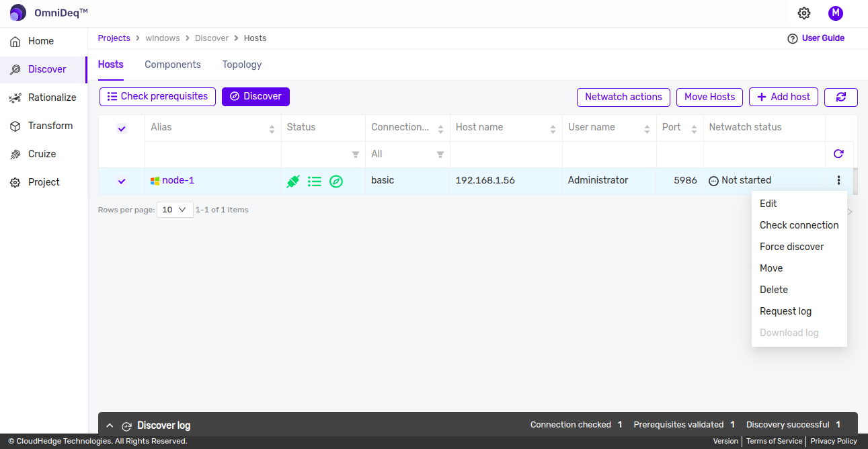This screenshot has width=868, height=449.
Task: Click the refresh button next to Add host
Action: click(x=841, y=97)
